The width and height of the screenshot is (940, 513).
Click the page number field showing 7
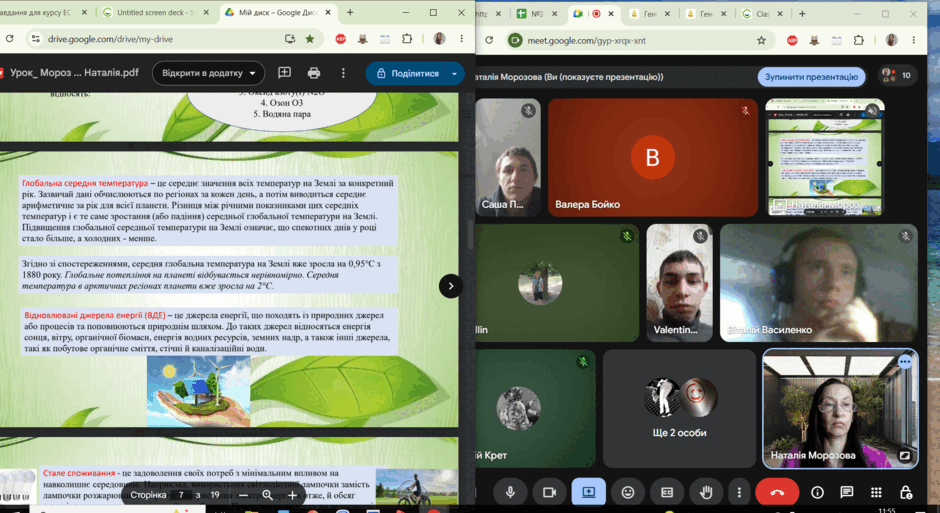point(181,495)
